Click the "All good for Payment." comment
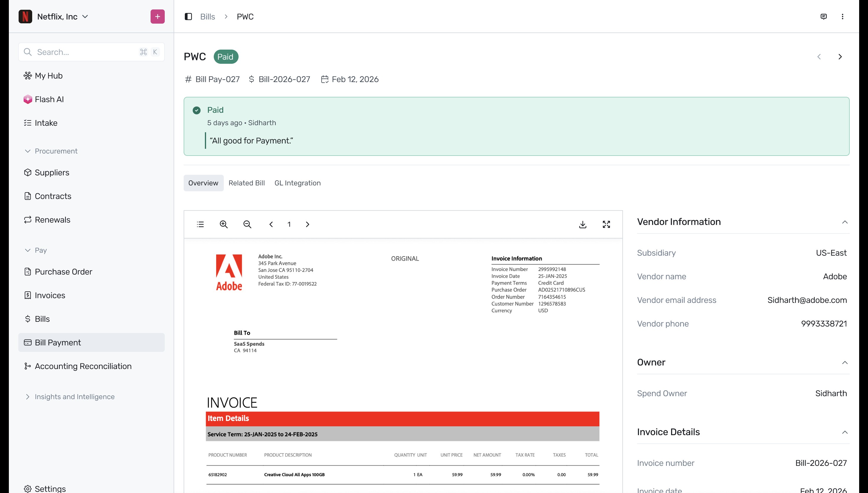Image resolution: width=868 pixels, height=493 pixels. click(252, 141)
